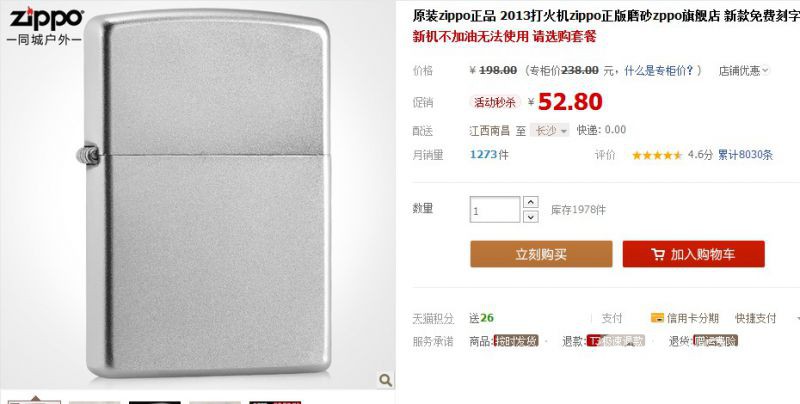Screen dimensions: 800x404
Task: Increase quantity with the up arrow
Action: (531, 202)
